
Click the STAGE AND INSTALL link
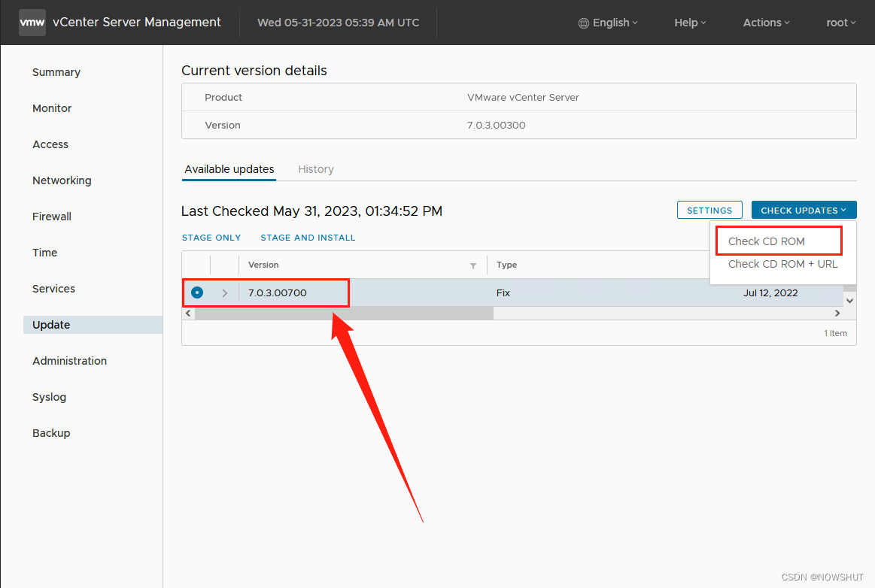tap(308, 238)
